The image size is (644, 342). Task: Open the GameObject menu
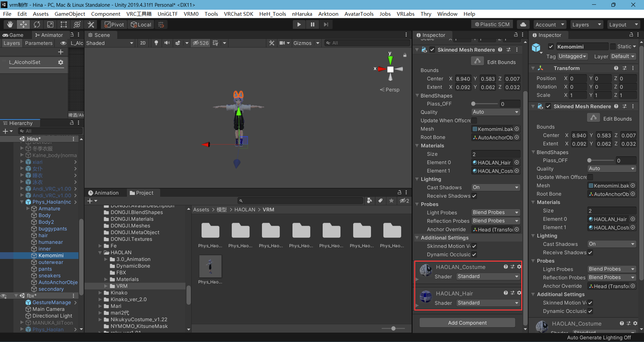pos(70,14)
